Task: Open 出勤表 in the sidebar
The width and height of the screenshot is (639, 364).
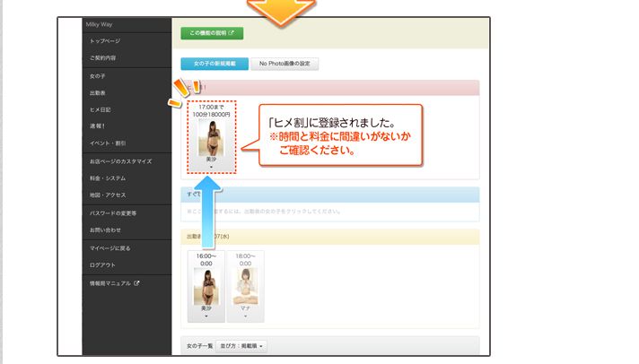Action: 98,93
